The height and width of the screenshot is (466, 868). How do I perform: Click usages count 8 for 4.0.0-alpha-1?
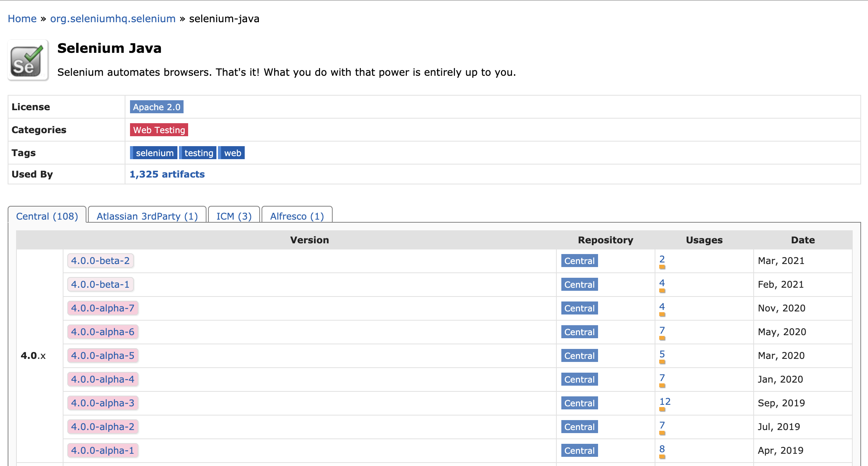point(662,449)
